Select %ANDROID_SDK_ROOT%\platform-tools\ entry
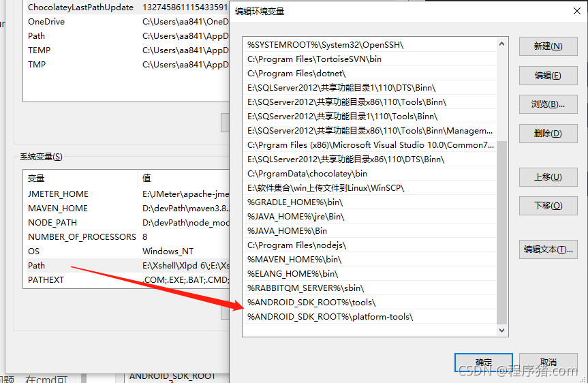This screenshot has width=588, height=383. pos(369,317)
